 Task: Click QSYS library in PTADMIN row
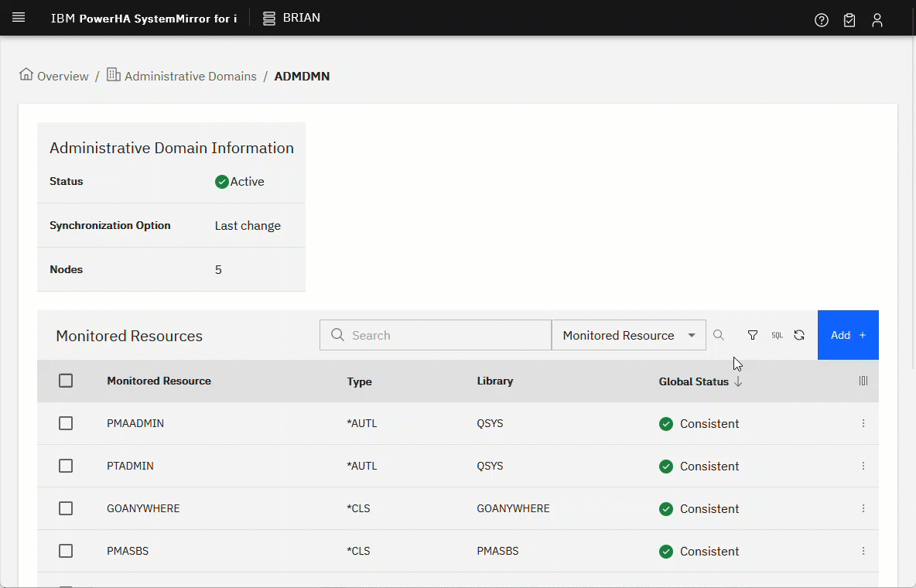click(x=490, y=466)
